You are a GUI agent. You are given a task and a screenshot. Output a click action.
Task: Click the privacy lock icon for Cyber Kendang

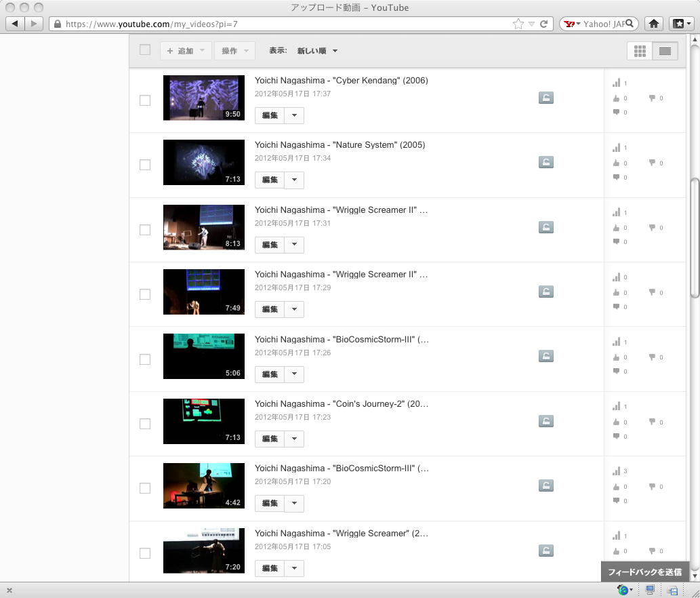click(546, 98)
